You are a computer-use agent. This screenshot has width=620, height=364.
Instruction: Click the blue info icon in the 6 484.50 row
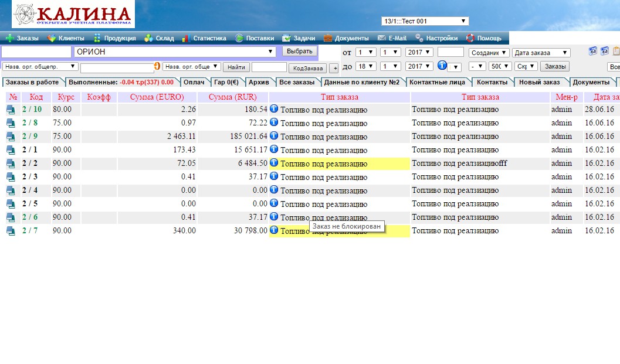tap(273, 162)
